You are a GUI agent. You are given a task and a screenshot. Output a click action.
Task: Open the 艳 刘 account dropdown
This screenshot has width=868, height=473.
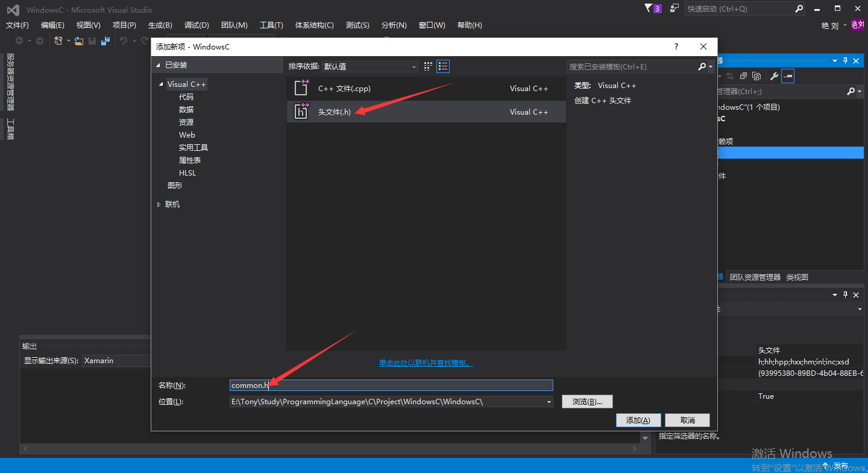[x=834, y=25]
